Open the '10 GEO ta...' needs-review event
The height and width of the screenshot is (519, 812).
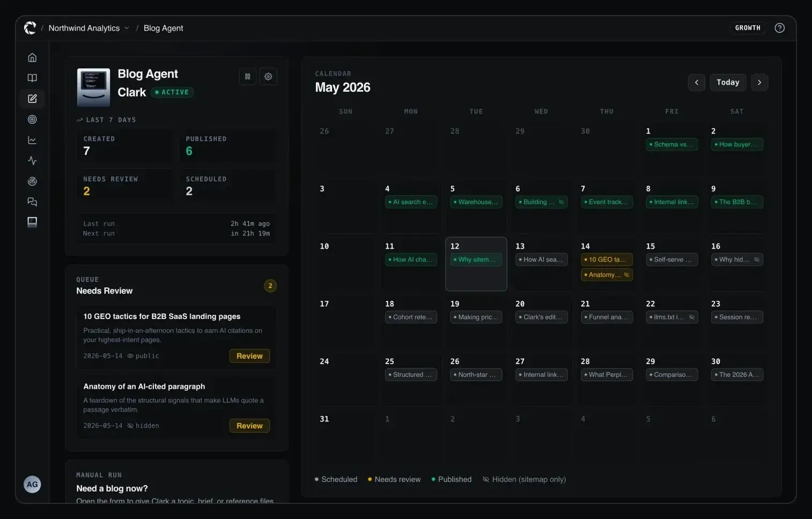(607, 259)
